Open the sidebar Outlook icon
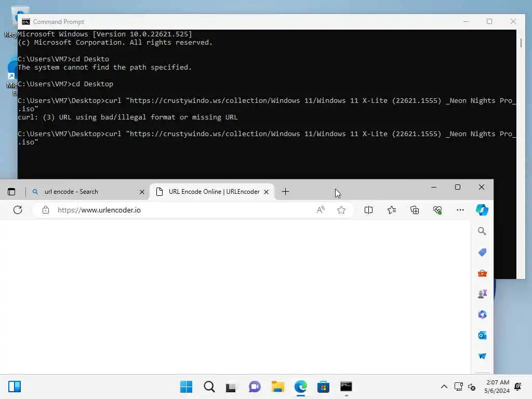This screenshot has width=532, height=399. tap(482, 336)
